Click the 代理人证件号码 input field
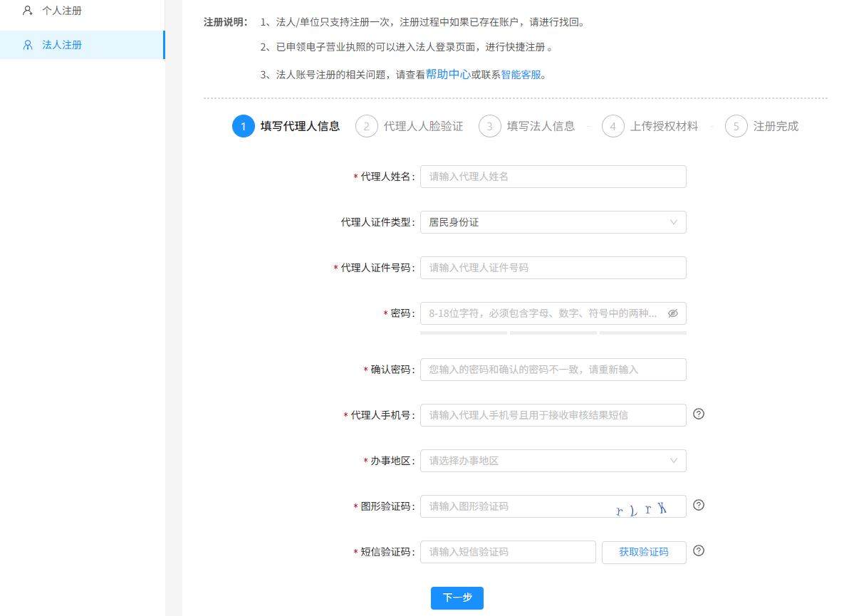The image size is (844, 616). (x=553, y=268)
